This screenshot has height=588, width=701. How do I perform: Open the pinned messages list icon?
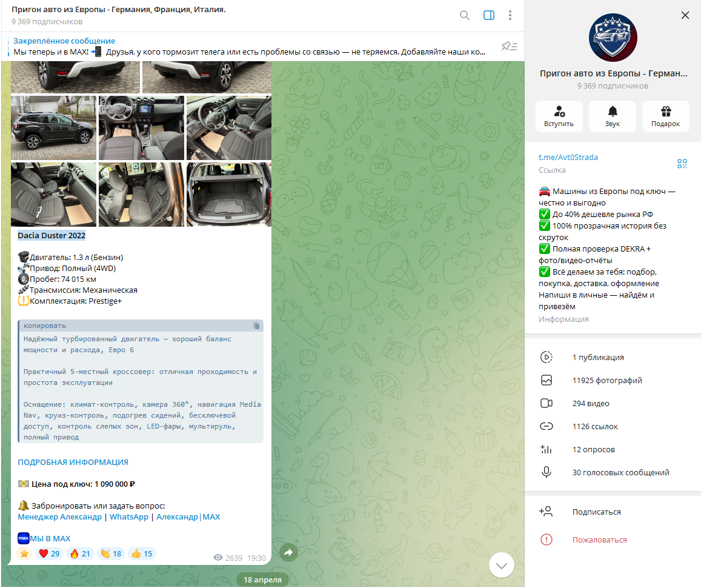click(x=509, y=46)
